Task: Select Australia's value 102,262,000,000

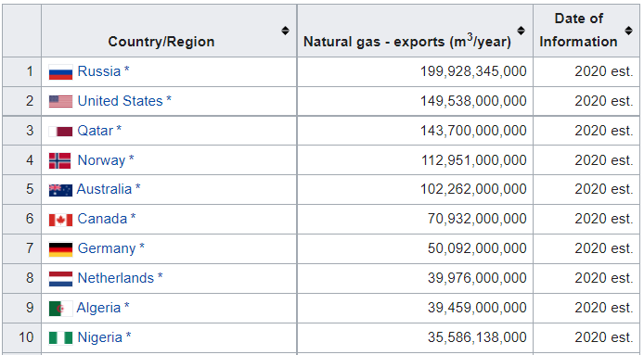Action: tap(473, 189)
